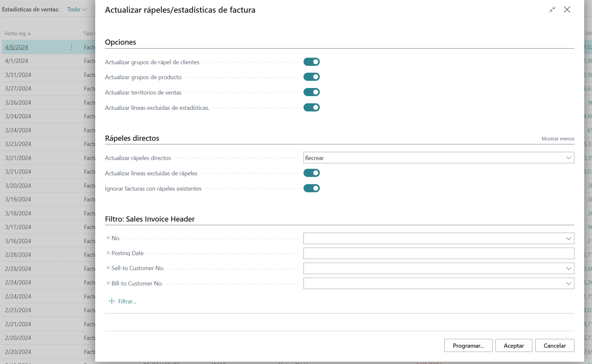Collapse the Opciones section heading
Viewport: 592px width, 364px height.
tap(120, 42)
